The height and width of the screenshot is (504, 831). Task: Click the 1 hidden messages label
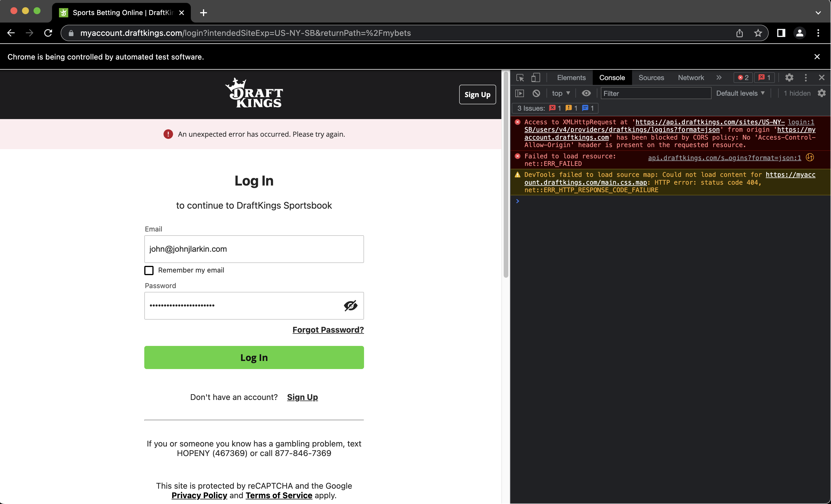[x=797, y=93]
